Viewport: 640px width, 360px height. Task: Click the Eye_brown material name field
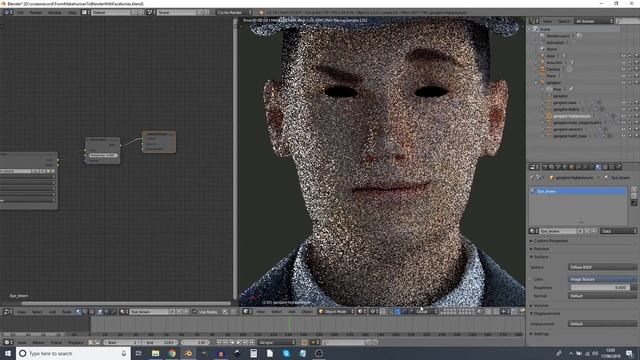point(558,231)
